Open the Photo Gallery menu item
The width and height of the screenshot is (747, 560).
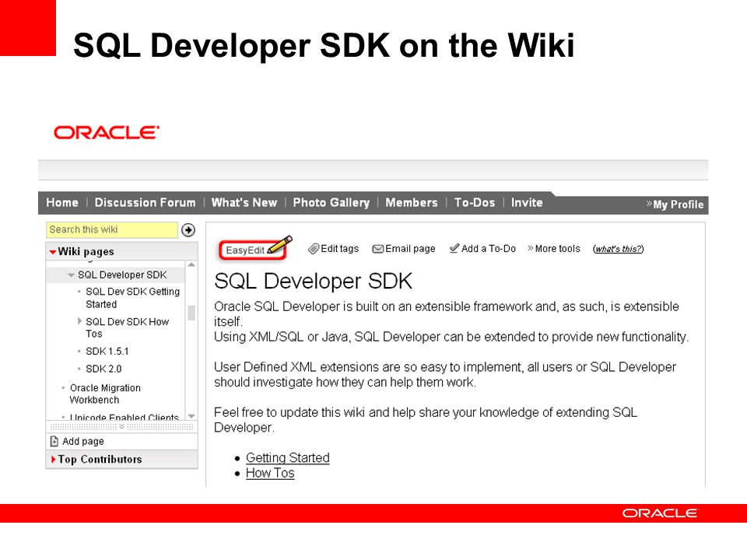click(x=331, y=203)
